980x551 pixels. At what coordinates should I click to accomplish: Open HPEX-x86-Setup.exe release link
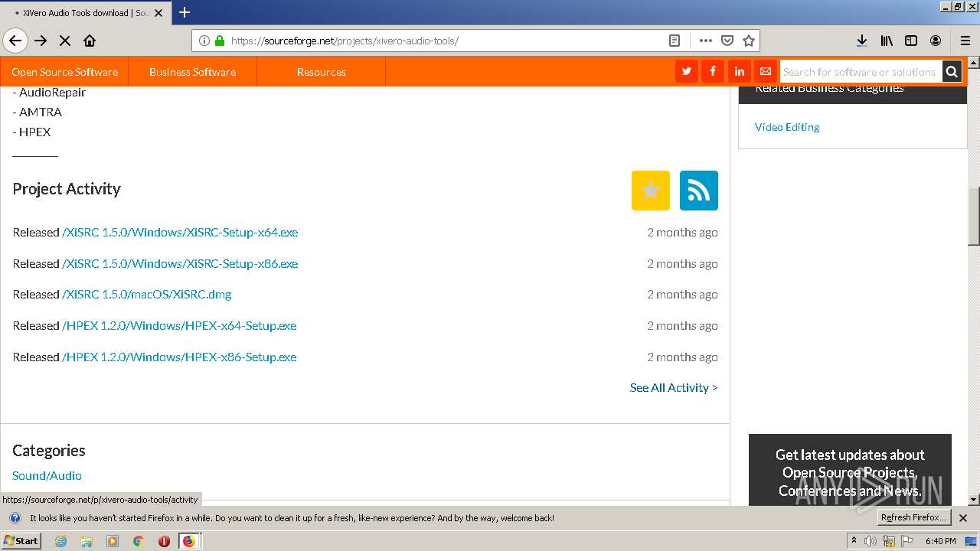point(179,357)
